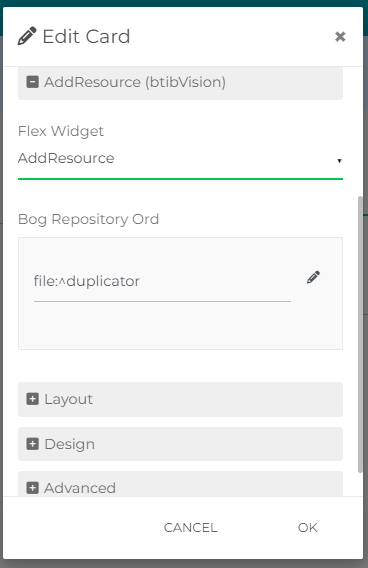Image resolution: width=368 pixels, height=568 pixels.
Task: Collapse AddResource section via minus icon
Action: 33,82
